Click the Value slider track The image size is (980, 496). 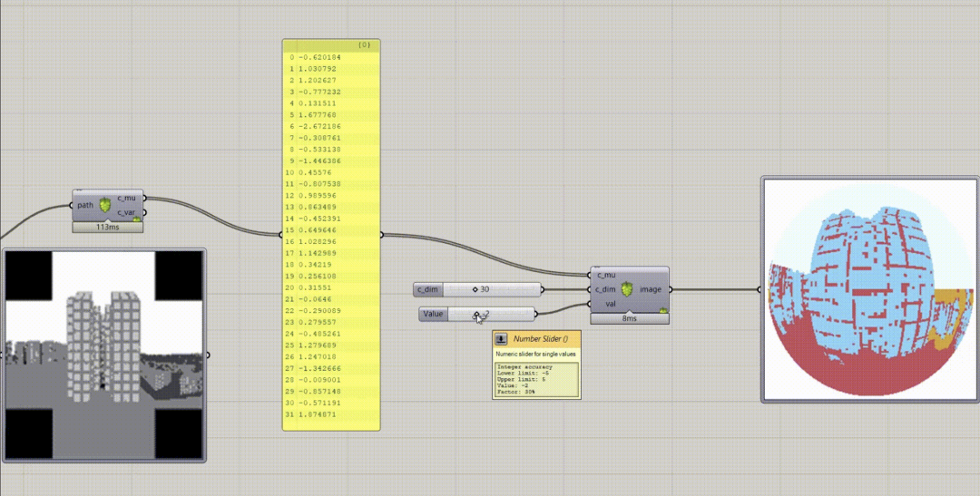[x=504, y=314]
